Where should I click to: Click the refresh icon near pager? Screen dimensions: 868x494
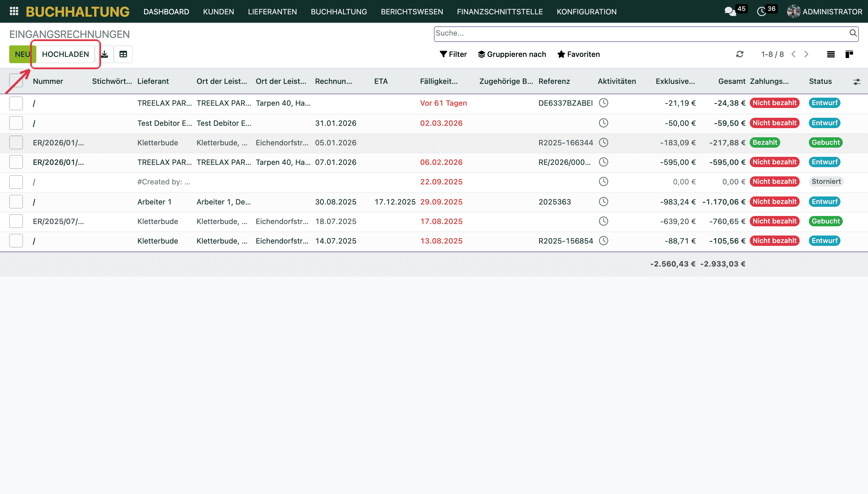(740, 54)
